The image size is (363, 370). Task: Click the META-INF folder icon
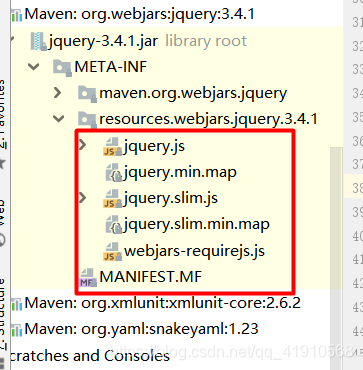[x=62, y=68]
